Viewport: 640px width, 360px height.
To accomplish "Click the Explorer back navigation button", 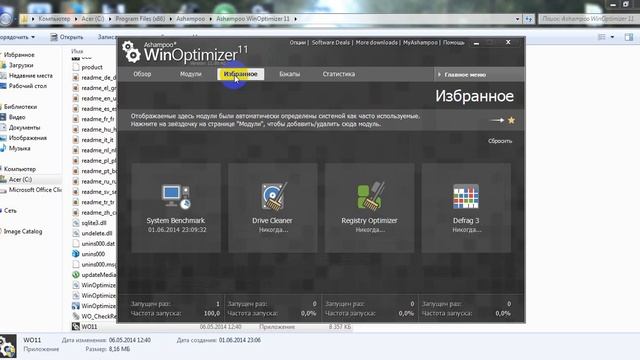I will click(x=6, y=19).
